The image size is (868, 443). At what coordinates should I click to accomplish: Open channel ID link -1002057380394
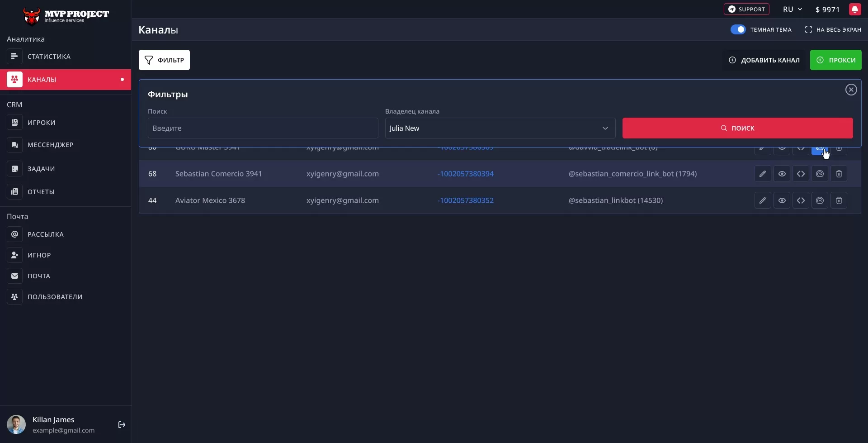pyautogui.click(x=465, y=174)
